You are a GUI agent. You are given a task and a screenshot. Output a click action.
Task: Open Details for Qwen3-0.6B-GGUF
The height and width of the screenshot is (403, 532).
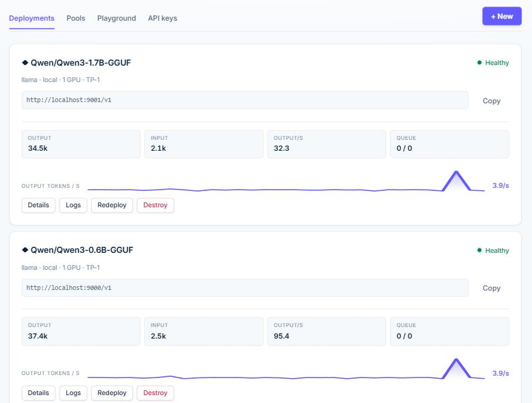tap(38, 393)
